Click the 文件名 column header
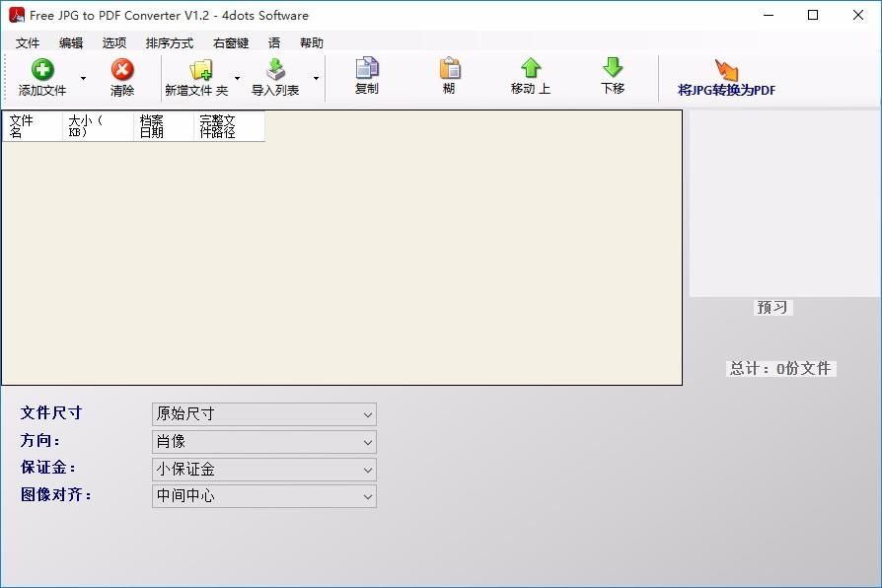Screen dimensions: 882x588 click(x=33, y=126)
